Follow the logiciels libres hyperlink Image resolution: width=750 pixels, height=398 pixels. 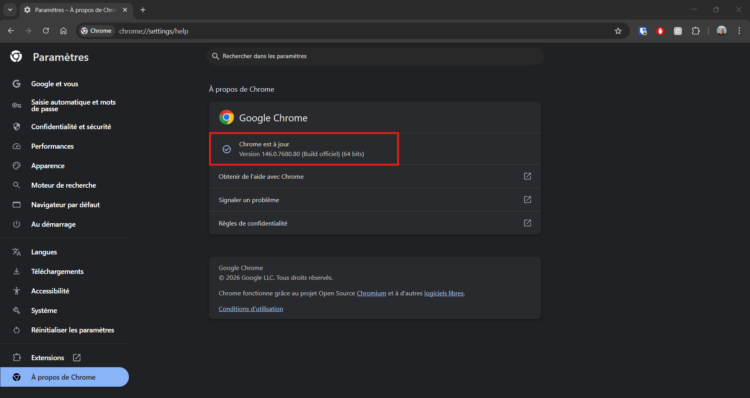(444, 293)
